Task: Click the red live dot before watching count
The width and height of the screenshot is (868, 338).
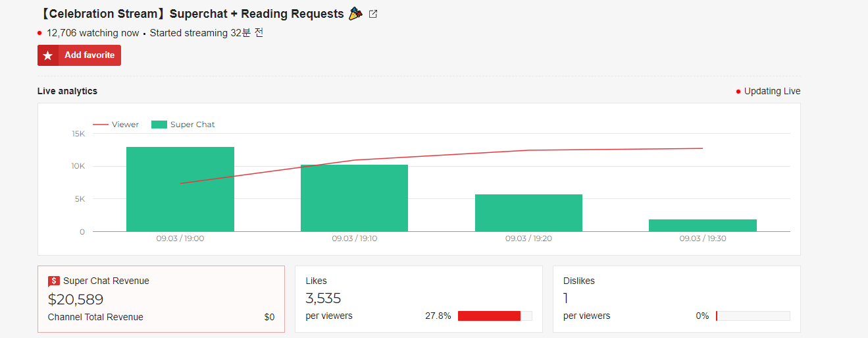Action: click(x=39, y=33)
